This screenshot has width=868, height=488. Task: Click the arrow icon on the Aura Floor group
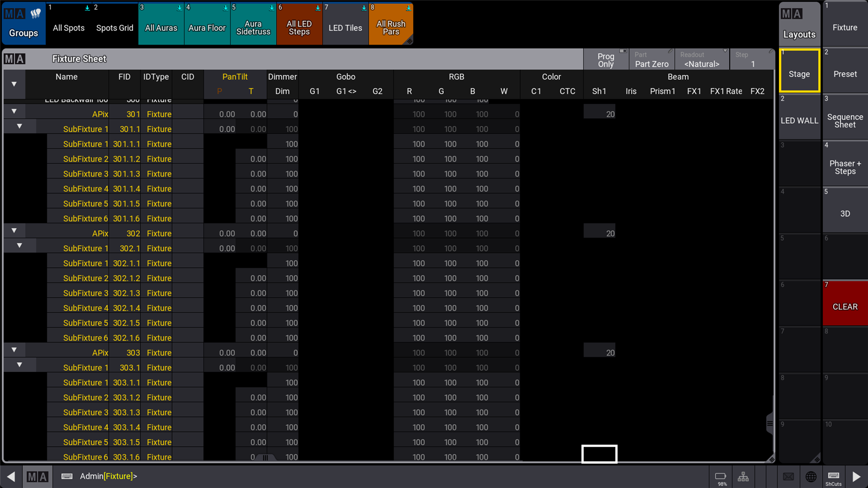click(226, 8)
